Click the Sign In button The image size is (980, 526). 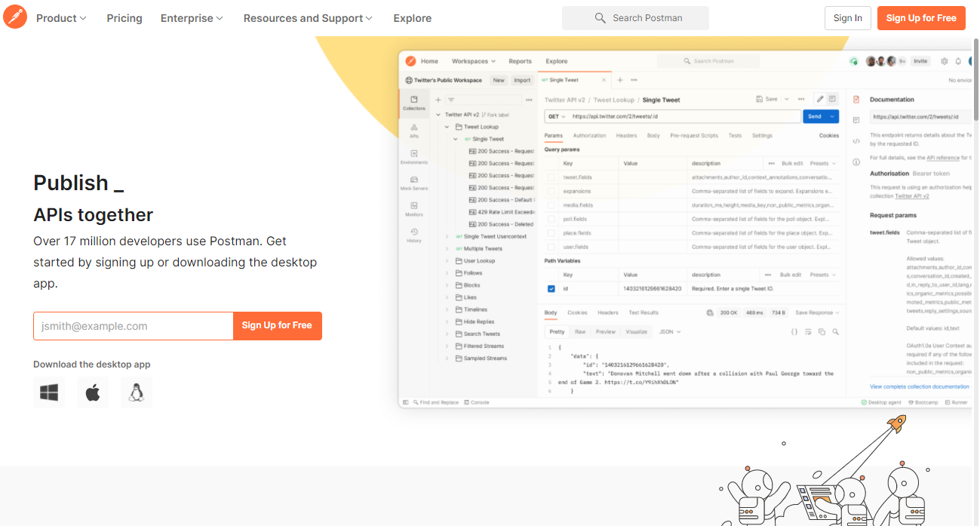pyautogui.click(x=848, y=18)
